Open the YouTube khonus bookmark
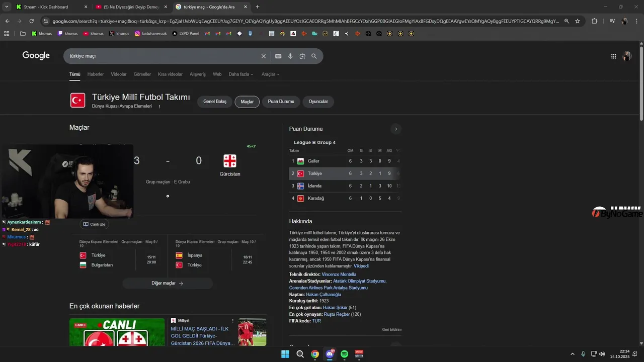644x362 pixels. [94, 34]
